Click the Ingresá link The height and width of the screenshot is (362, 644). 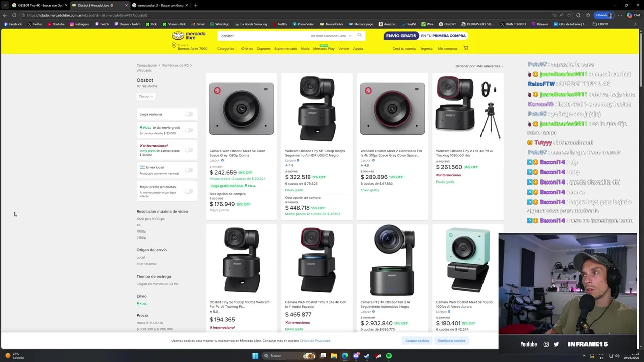tap(427, 49)
